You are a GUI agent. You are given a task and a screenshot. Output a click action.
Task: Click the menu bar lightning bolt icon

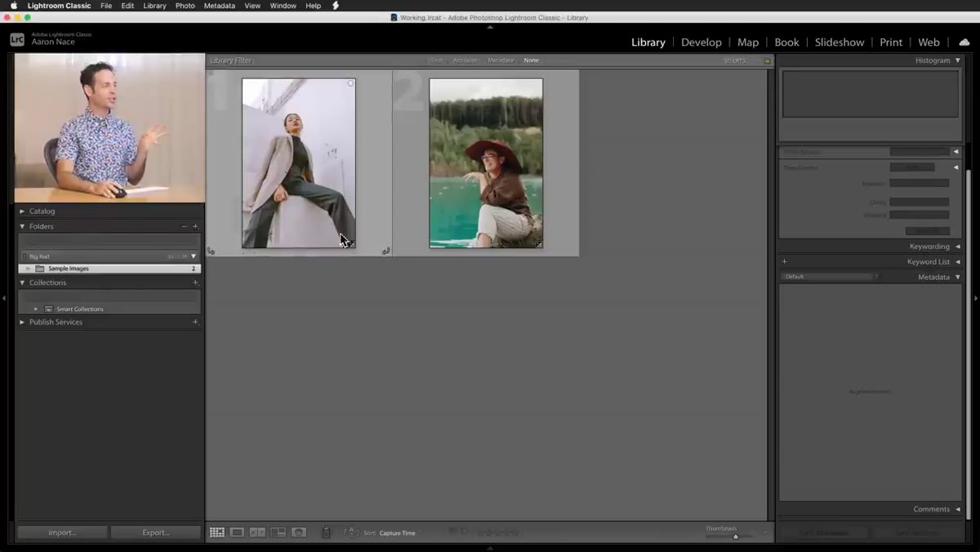click(x=335, y=6)
